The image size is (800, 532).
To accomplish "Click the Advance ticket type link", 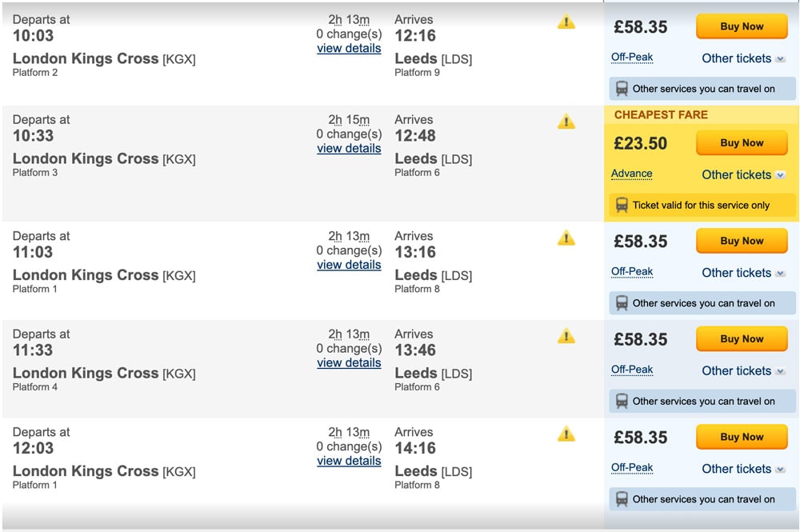I will [632, 174].
